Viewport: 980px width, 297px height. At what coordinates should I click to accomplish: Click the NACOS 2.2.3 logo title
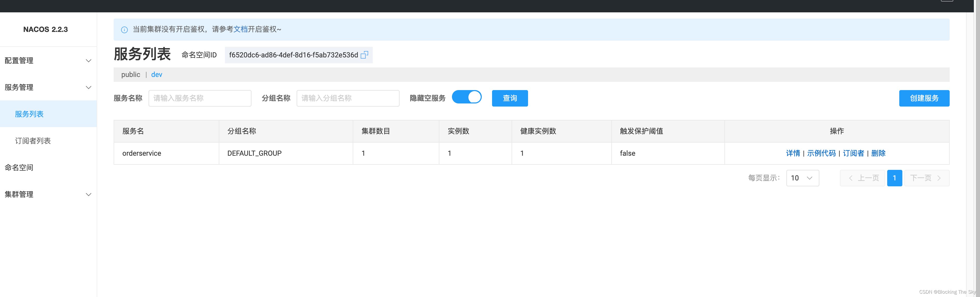tap(46, 29)
